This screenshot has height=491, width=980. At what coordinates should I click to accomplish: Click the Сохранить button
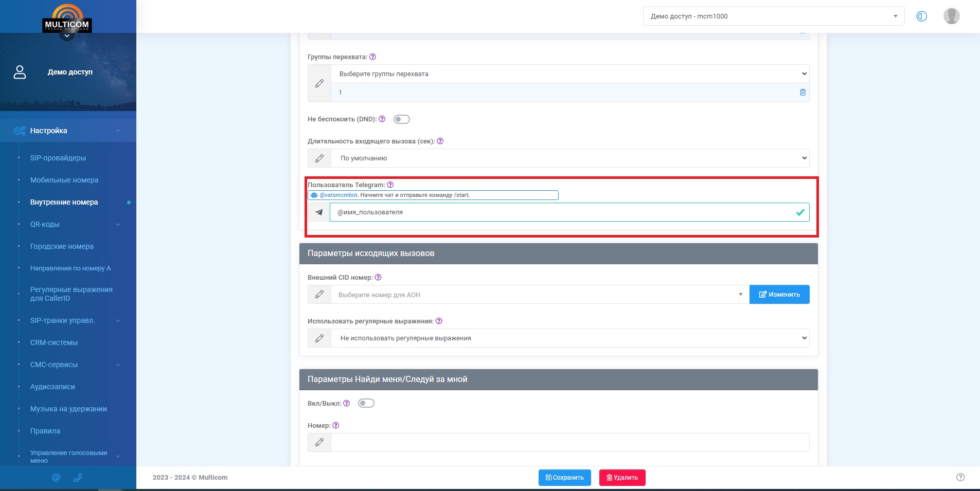[564, 478]
